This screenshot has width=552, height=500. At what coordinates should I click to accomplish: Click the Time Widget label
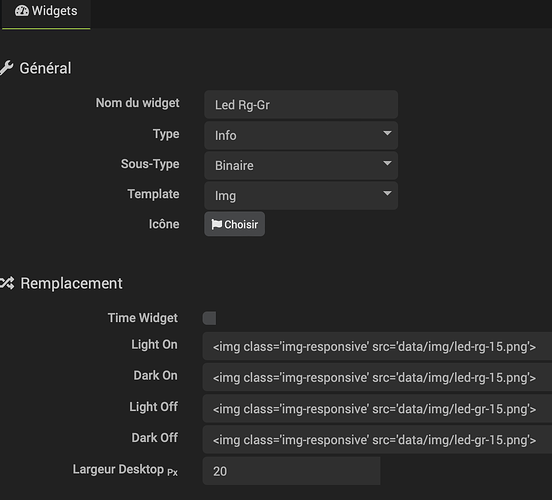143,318
